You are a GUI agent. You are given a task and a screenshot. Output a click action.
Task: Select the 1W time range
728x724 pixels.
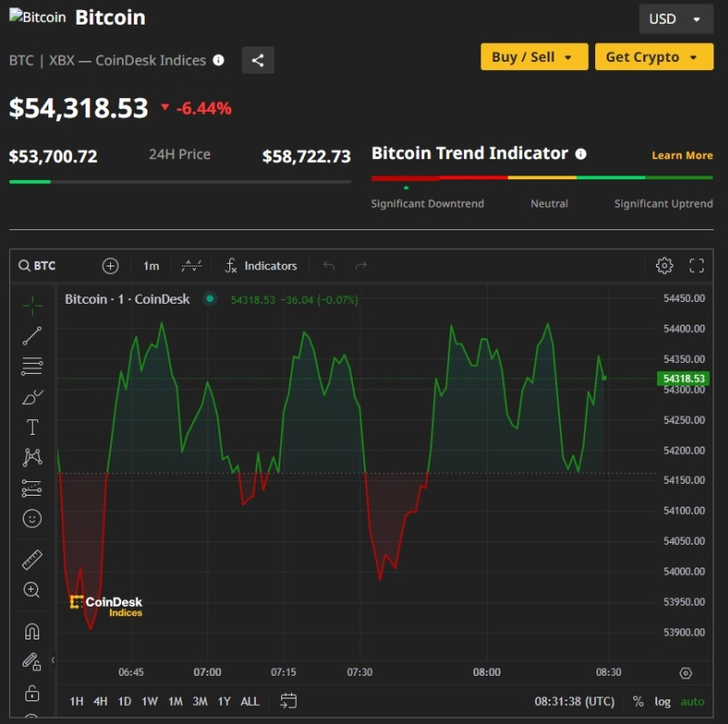point(149,701)
